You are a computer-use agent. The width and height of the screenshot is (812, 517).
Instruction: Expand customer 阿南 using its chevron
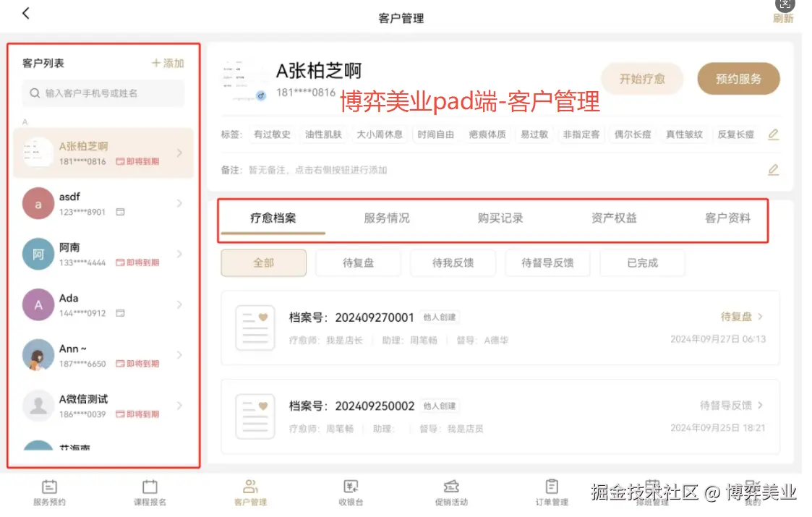point(179,254)
